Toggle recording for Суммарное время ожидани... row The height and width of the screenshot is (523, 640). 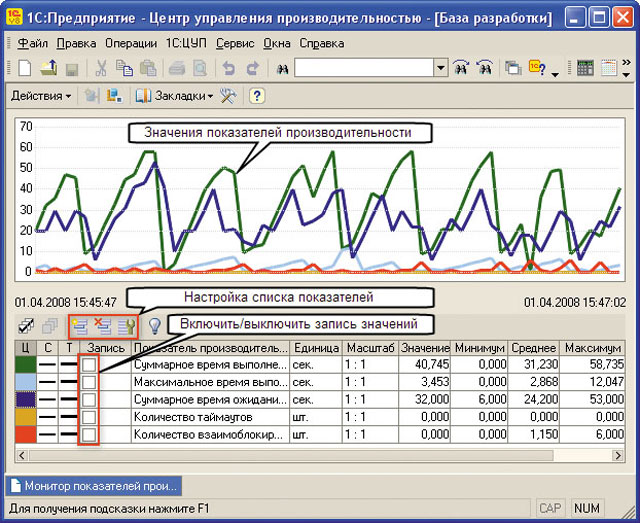point(89,400)
